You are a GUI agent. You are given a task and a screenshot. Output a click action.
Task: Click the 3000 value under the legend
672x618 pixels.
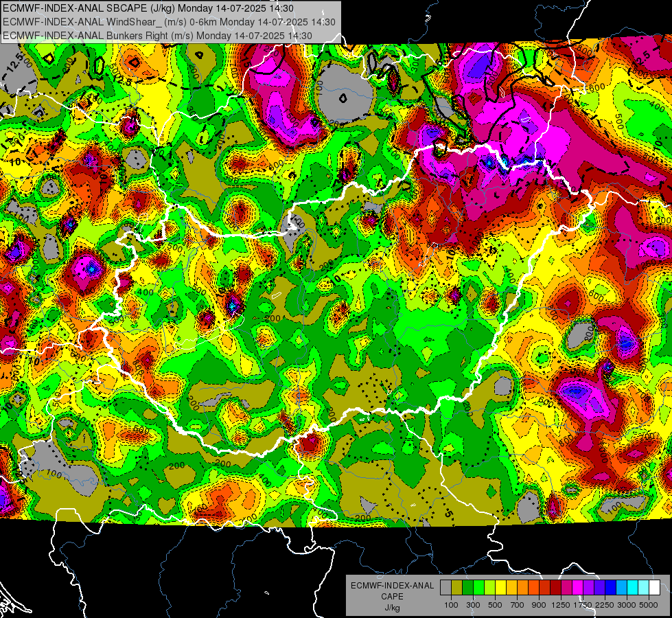627,605
